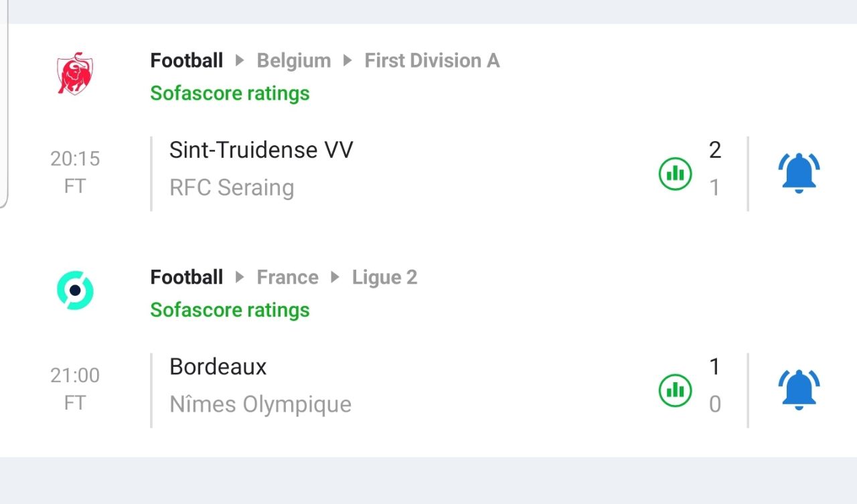Click arrow between Belgium and First Division A
The width and height of the screenshot is (857, 504).
[347, 61]
